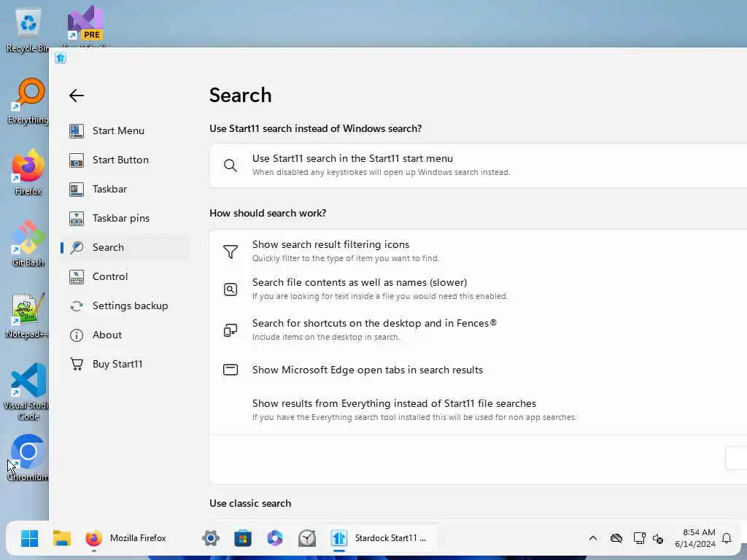The width and height of the screenshot is (747, 560).
Task: Select the Search section in sidebar
Action: (125, 247)
